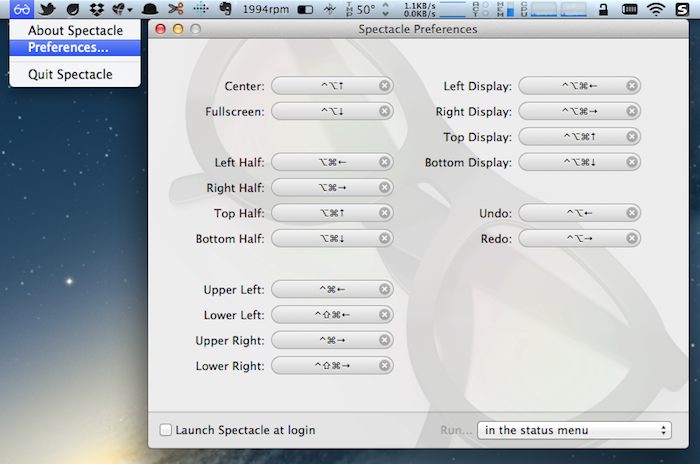This screenshot has width=700, height=464.
Task: Edit the Upper Left shortcut field
Action: tap(332, 289)
